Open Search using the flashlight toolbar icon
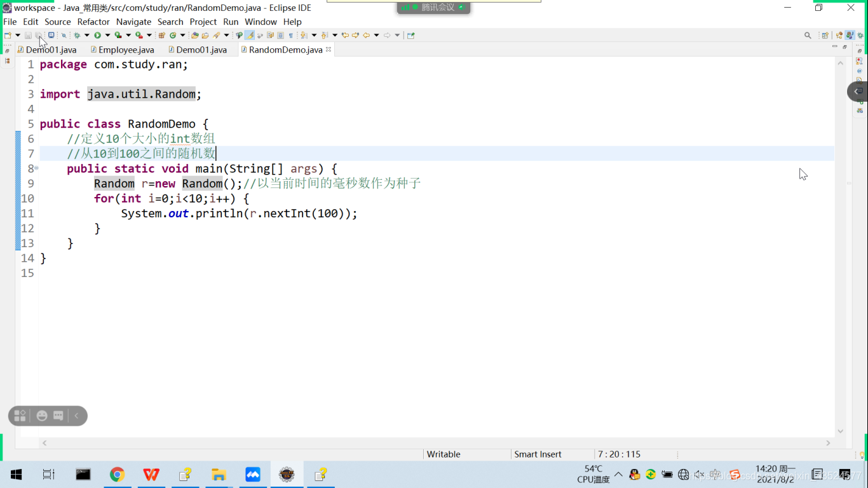Image resolution: width=868 pixels, height=488 pixels. pos(64,35)
